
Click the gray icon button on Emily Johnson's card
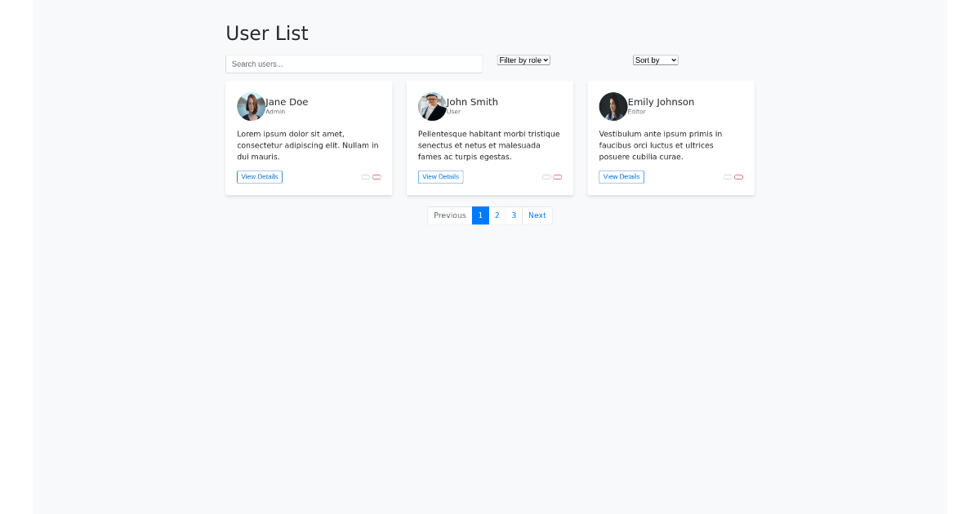click(728, 177)
